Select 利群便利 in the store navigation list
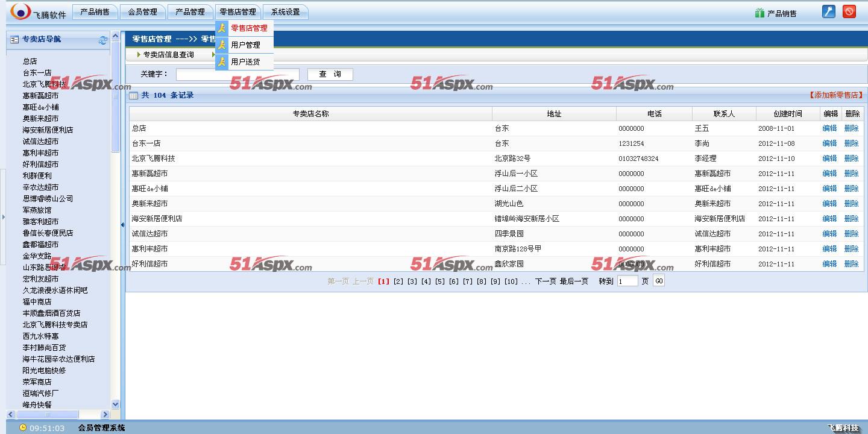 click(x=37, y=176)
